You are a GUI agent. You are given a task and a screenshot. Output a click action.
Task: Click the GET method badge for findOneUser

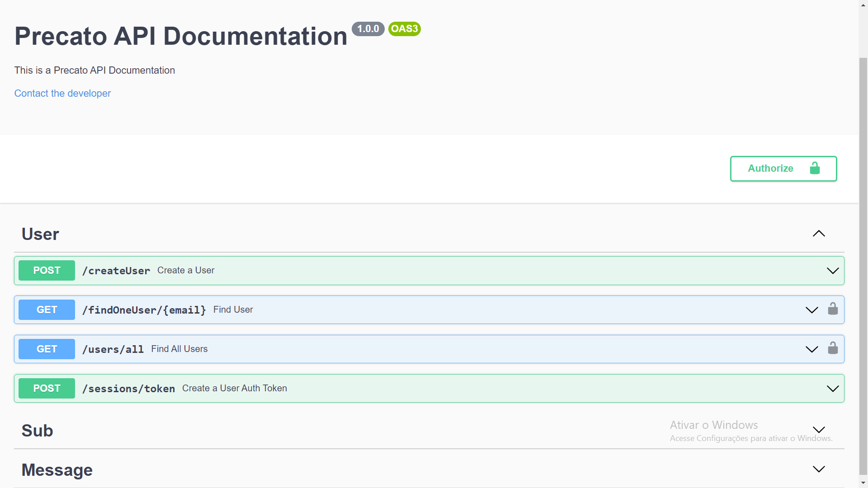47,310
